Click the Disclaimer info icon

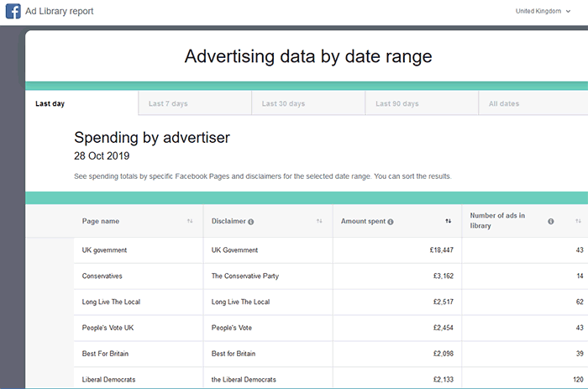click(x=251, y=222)
